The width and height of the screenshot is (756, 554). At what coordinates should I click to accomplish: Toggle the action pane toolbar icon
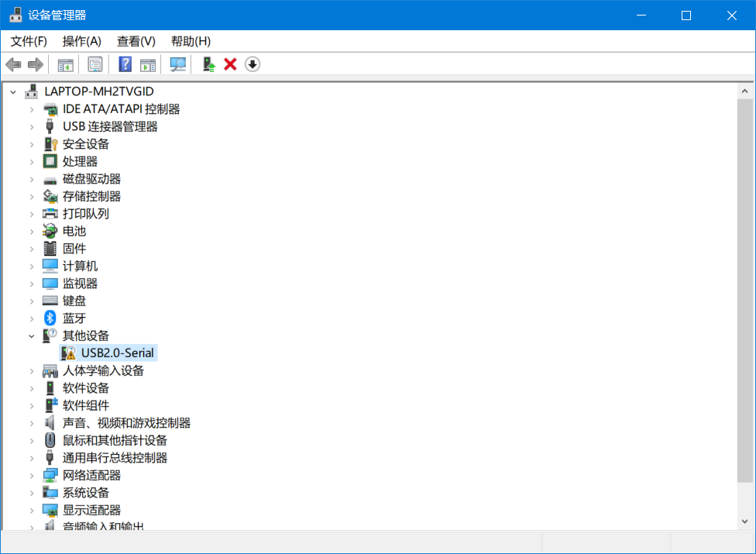tap(148, 64)
